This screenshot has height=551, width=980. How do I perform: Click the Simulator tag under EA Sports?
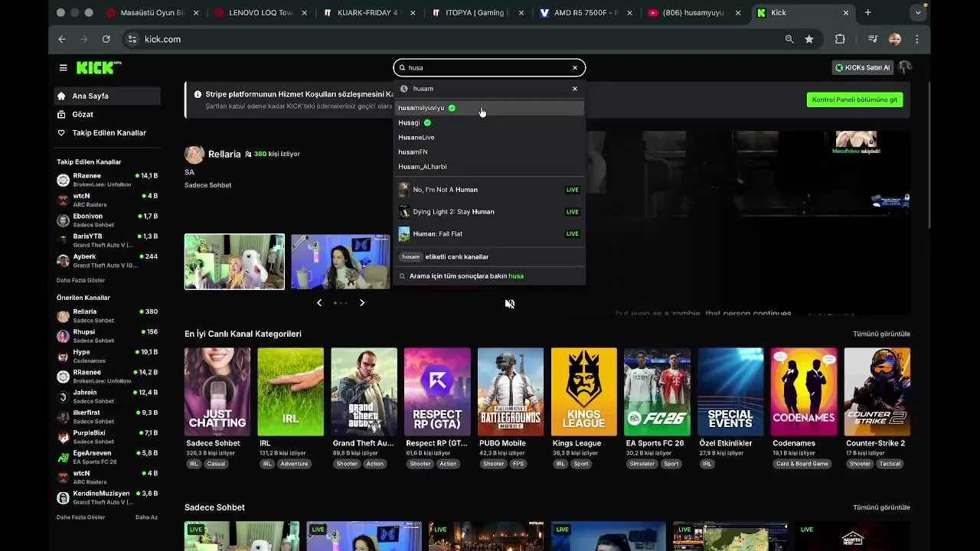point(642,464)
